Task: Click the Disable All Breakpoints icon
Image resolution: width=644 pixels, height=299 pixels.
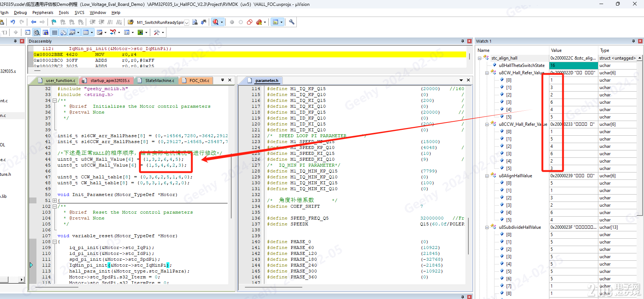Action: click(250, 22)
